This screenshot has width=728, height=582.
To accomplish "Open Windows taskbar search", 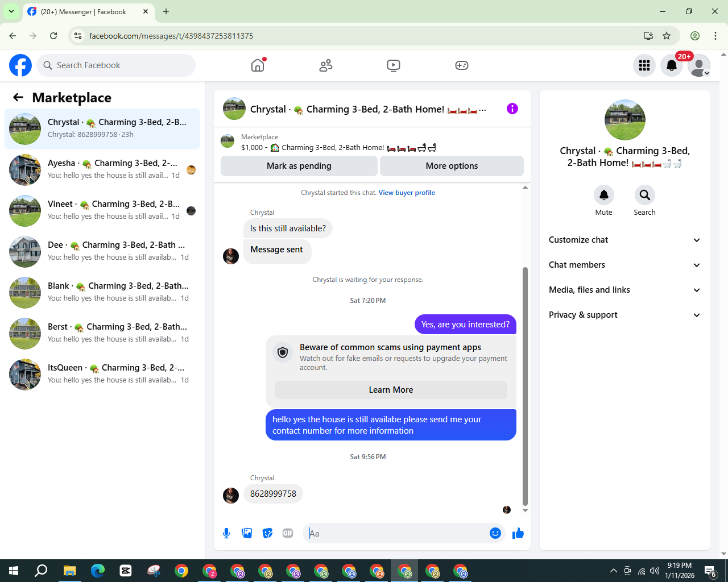I will click(x=41, y=571).
